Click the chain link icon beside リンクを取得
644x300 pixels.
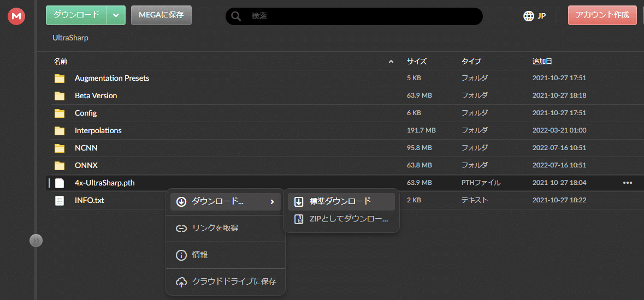pos(181,229)
